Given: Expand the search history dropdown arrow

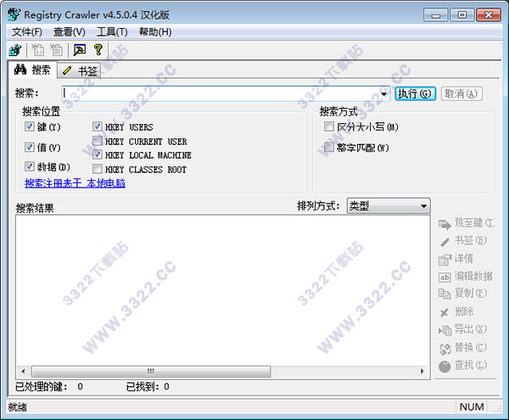Looking at the screenshot, I should tap(383, 94).
